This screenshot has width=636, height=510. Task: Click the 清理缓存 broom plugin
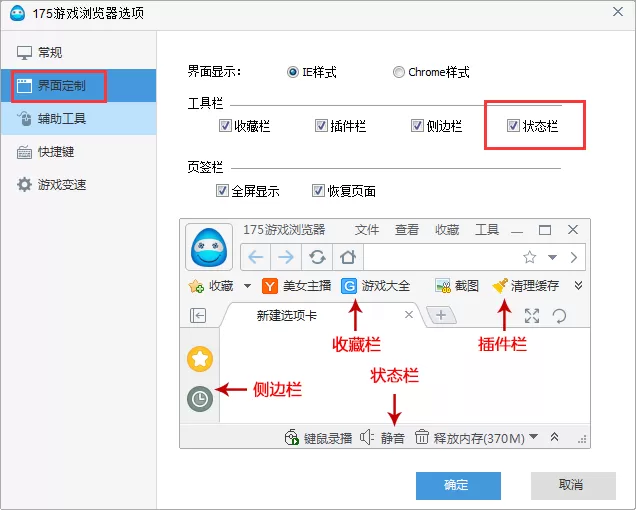[525, 286]
